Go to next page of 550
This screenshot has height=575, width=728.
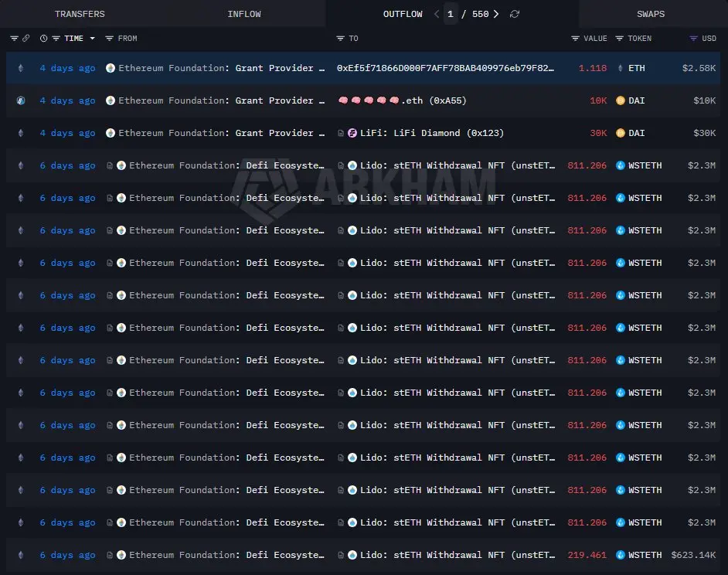click(x=496, y=14)
